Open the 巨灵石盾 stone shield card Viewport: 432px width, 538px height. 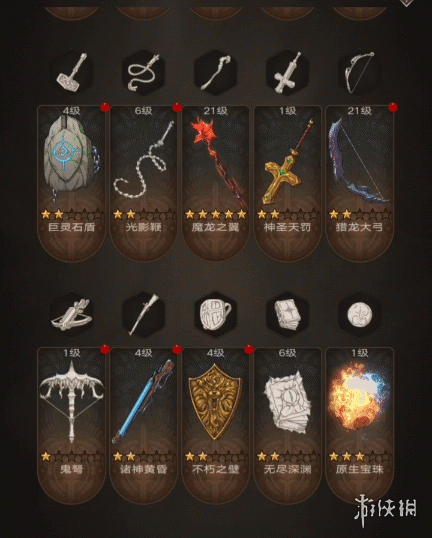click(x=71, y=183)
